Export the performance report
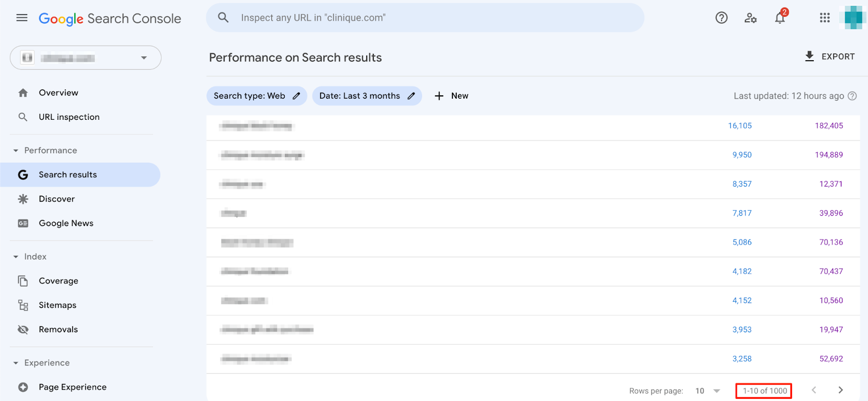Screen dimensions: 868x401 (829, 56)
